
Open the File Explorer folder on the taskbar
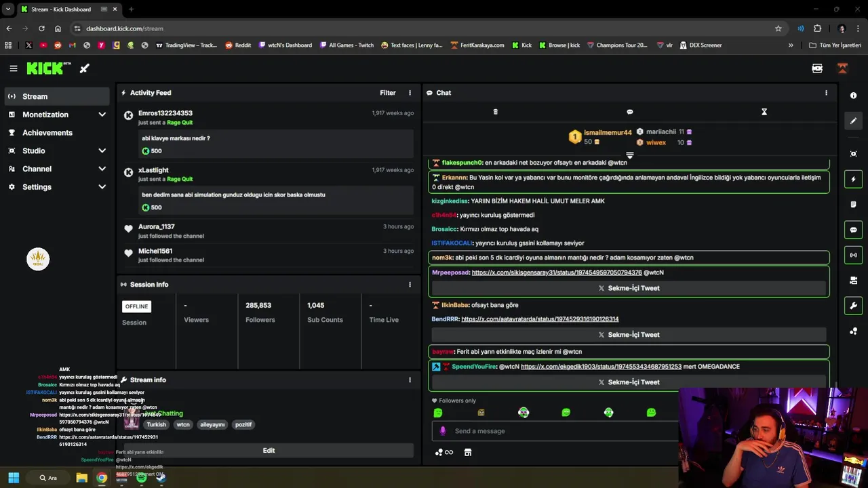click(81, 478)
